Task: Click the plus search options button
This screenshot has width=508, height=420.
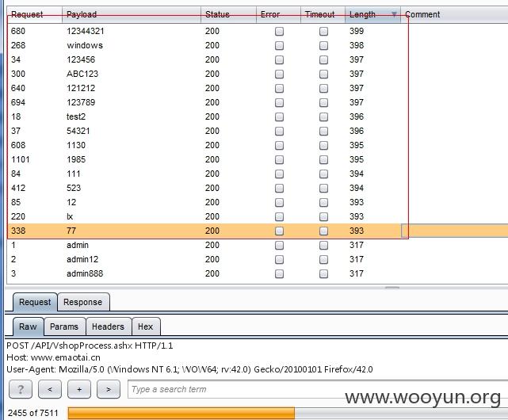Action: [x=79, y=389]
